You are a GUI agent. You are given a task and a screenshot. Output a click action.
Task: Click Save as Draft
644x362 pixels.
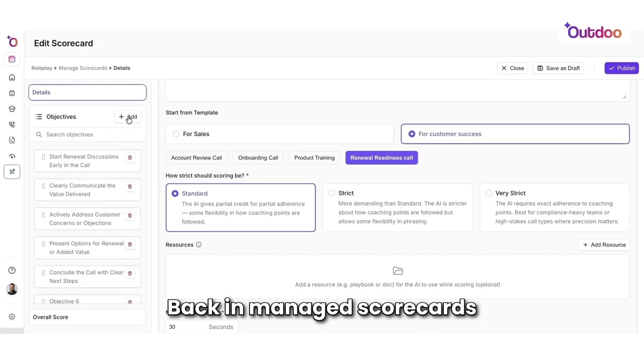[558, 68]
